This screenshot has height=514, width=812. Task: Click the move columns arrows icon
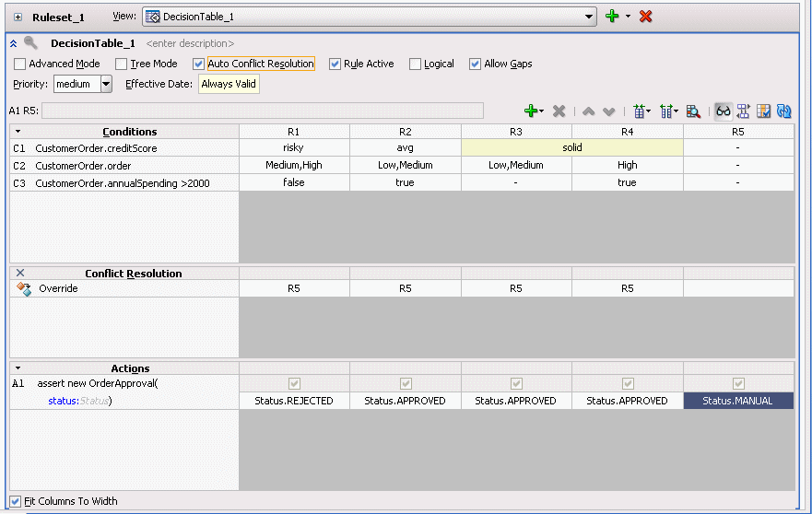point(743,111)
